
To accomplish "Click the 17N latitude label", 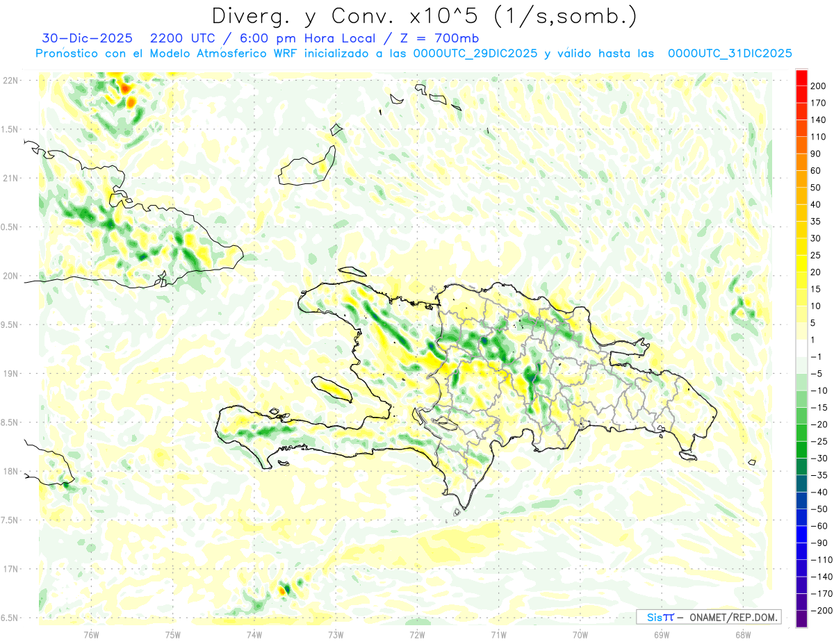I will 10,569.
